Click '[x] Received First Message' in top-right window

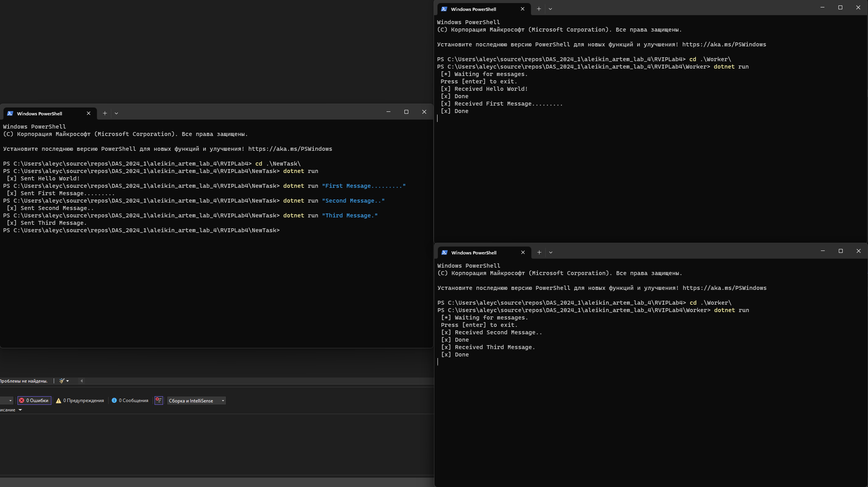(502, 104)
